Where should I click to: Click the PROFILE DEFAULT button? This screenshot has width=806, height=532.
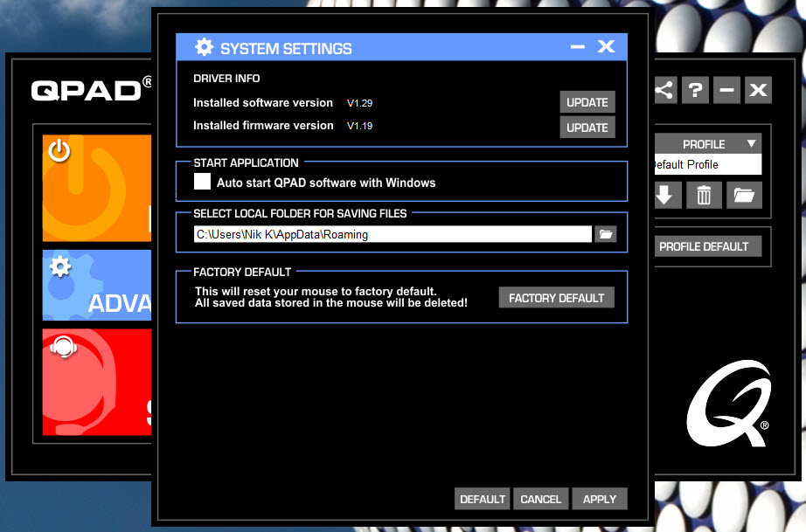point(708,246)
